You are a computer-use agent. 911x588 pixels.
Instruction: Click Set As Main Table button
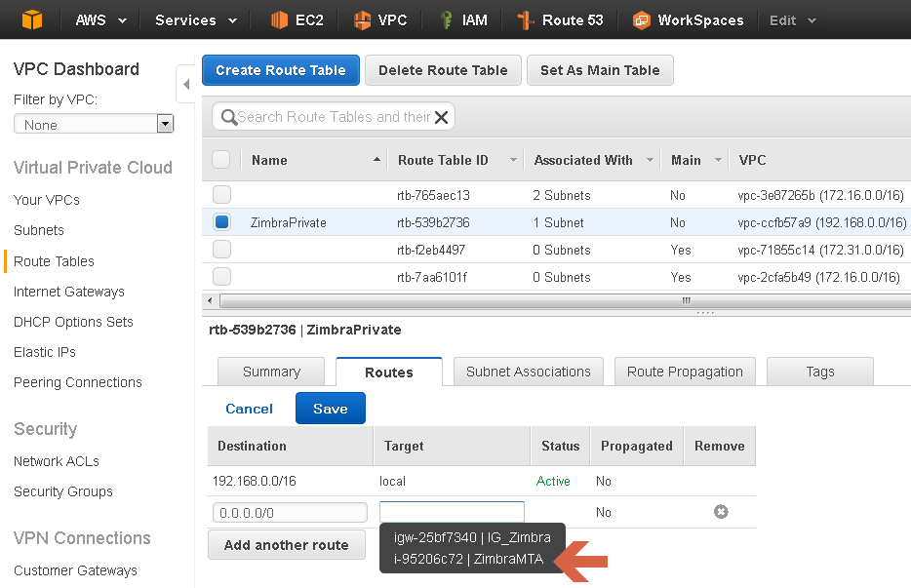600,70
